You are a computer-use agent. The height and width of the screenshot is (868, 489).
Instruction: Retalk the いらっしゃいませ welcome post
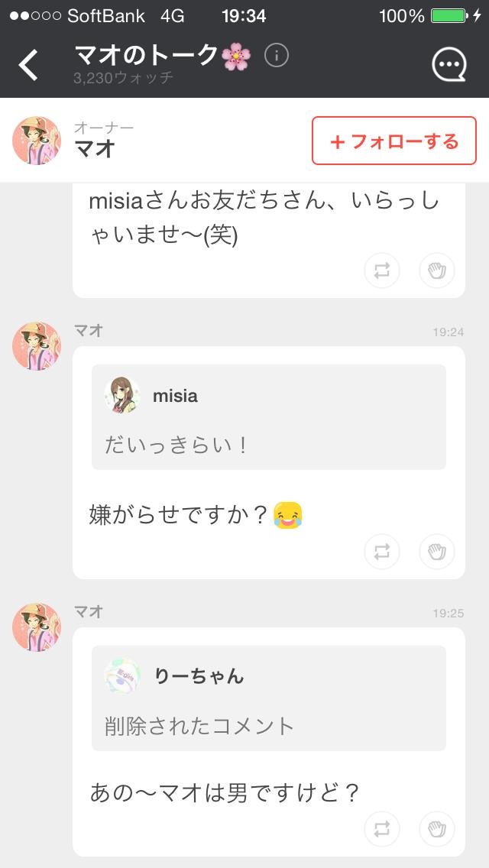381,271
